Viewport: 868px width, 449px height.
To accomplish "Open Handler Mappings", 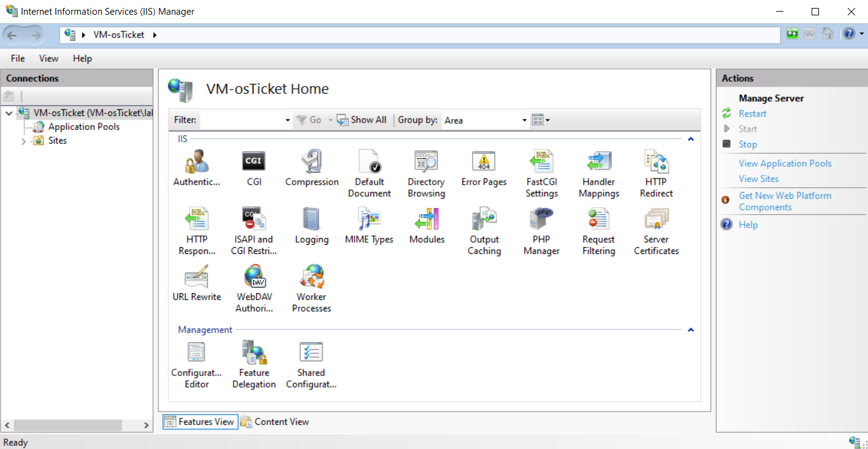I will pyautogui.click(x=599, y=174).
